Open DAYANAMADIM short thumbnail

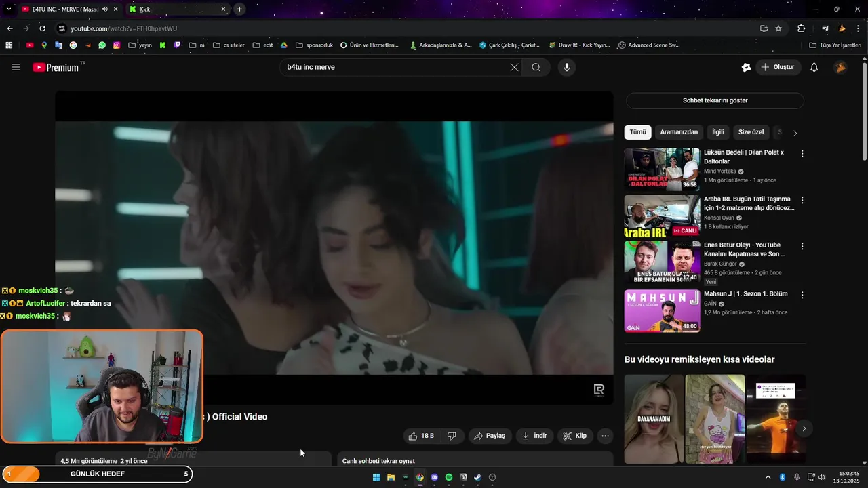point(654,419)
